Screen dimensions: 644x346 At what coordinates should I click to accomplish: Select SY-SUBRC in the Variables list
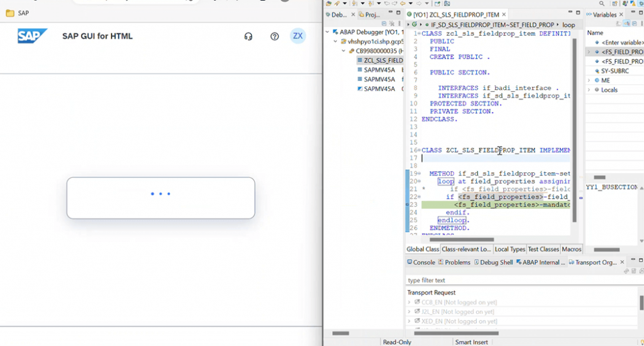615,71
